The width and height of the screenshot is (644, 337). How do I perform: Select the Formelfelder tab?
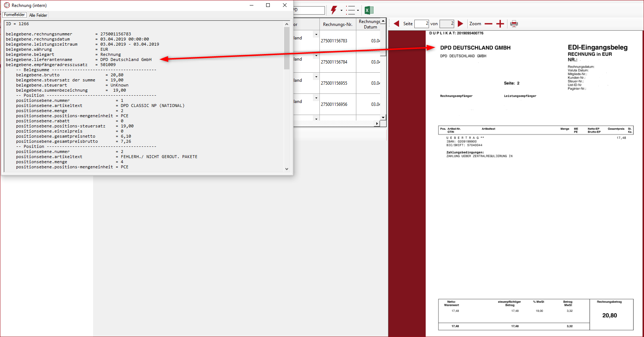pyautogui.click(x=15, y=15)
